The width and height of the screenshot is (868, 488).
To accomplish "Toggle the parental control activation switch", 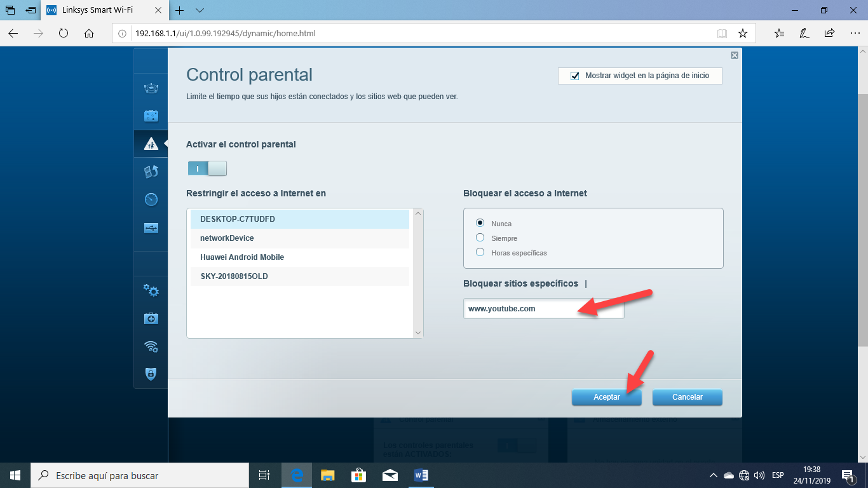I will coord(207,168).
